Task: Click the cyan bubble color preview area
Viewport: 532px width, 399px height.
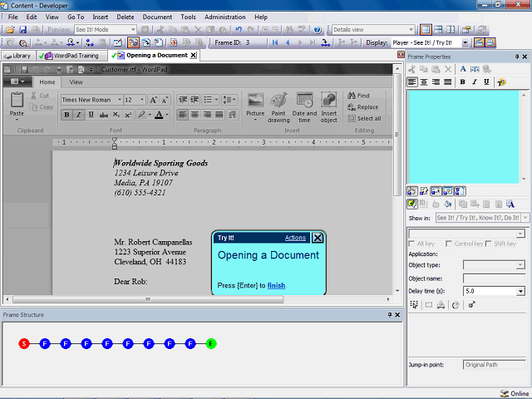Action: (x=464, y=136)
